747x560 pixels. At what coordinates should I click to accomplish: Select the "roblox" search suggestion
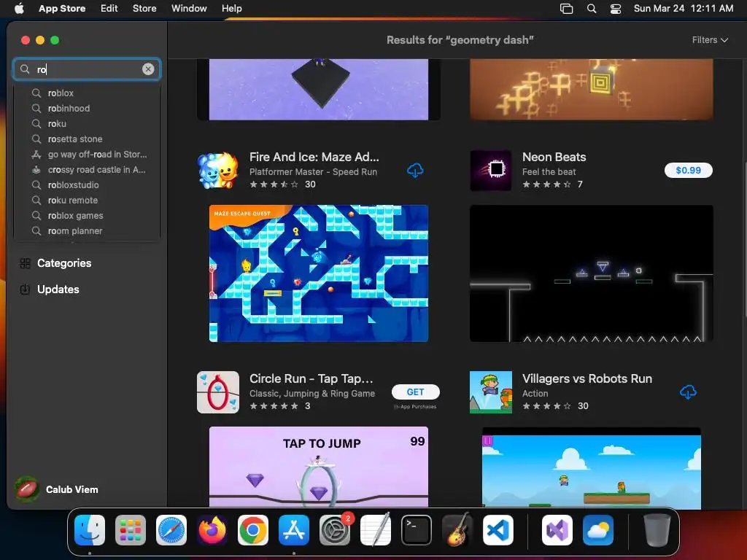point(87,93)
